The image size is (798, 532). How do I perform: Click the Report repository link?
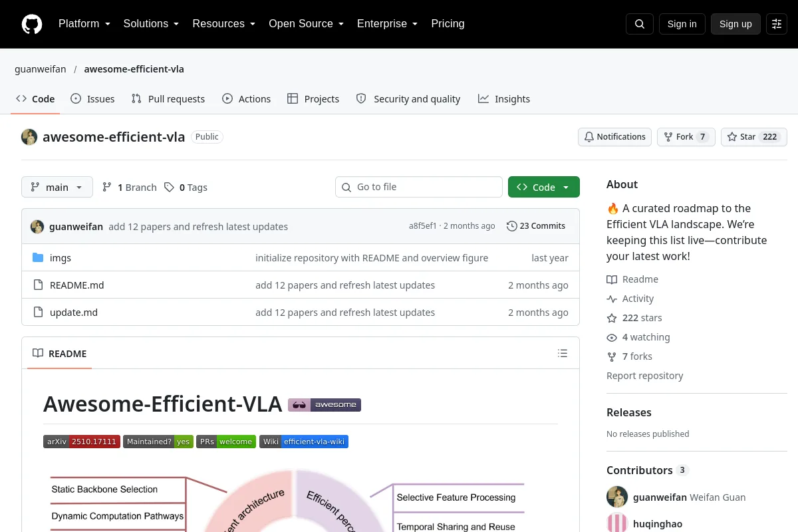pyautogui.click(x=645, y=376)
